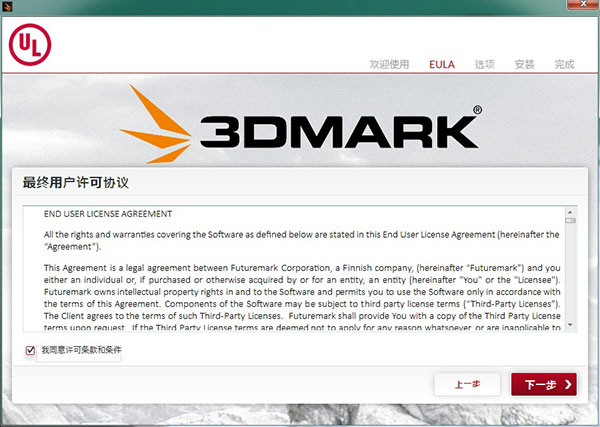
Task: Switch to the 安装 step tab
Action: (x=524, y=64)
